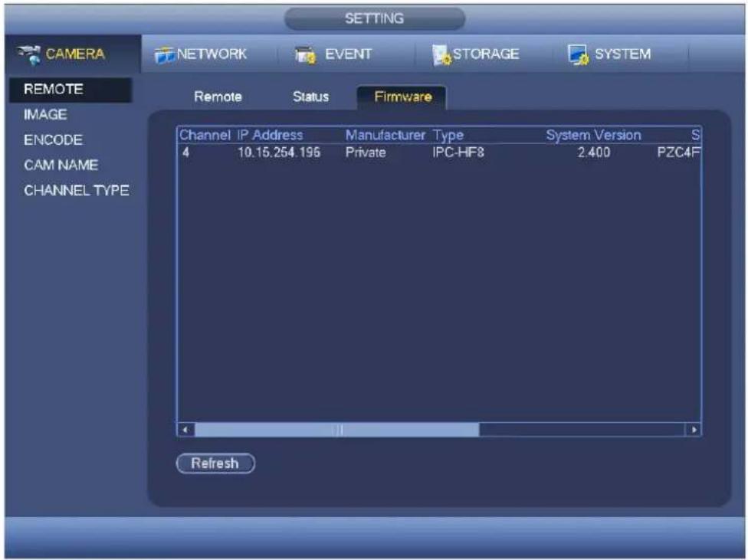Select the Firmware sub-tab
The height and width of the screenshot is (560, 748).
coord(402,97)
